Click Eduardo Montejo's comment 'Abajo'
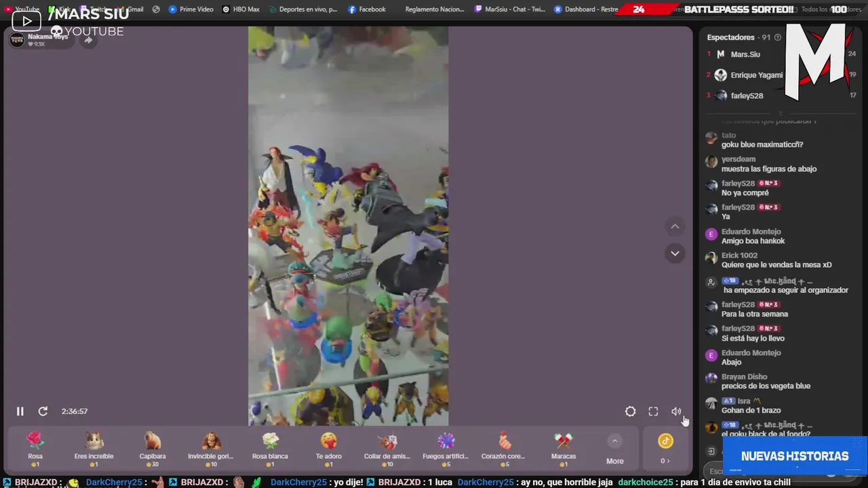The height and width of the screenshot is (488, 868). (x=732, y=362)
